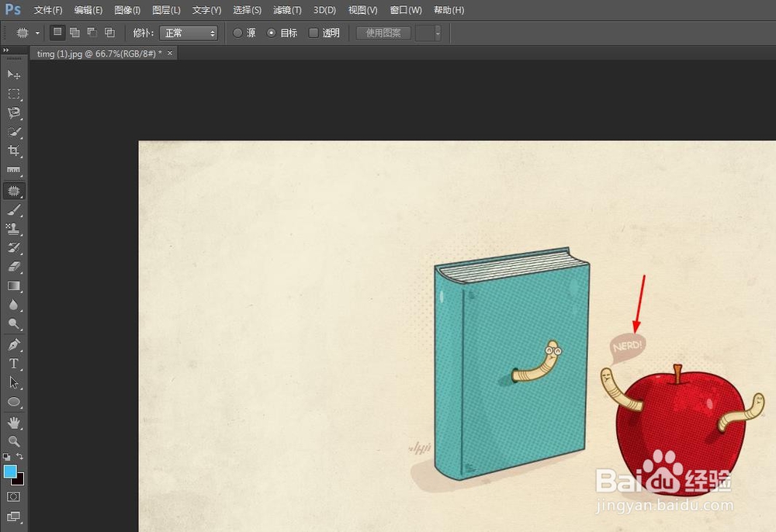Swap foreground and background colors
The height and width of the screenshot is (532, 776).
[20, 456]
